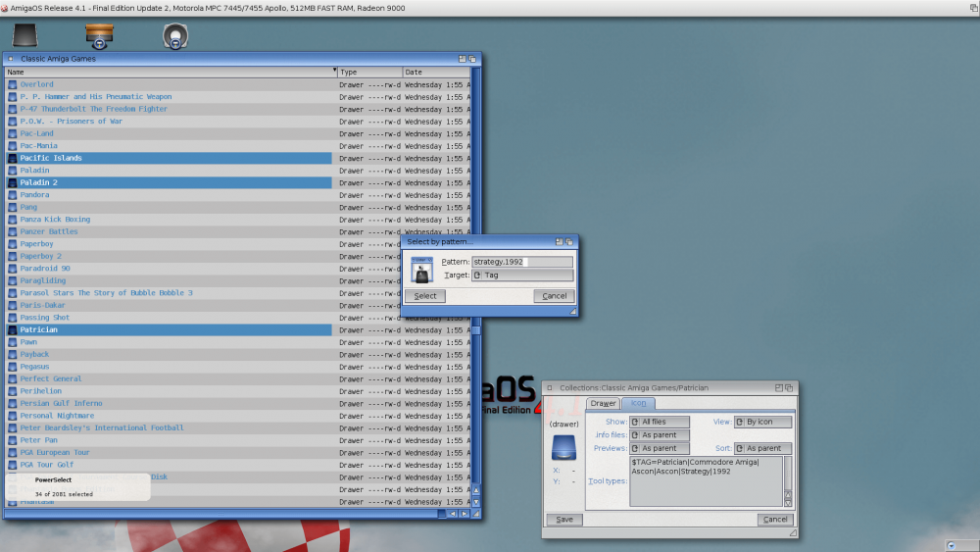Click the Pattern input field
The width and height of the screenshot is (980, 552).
522,262
